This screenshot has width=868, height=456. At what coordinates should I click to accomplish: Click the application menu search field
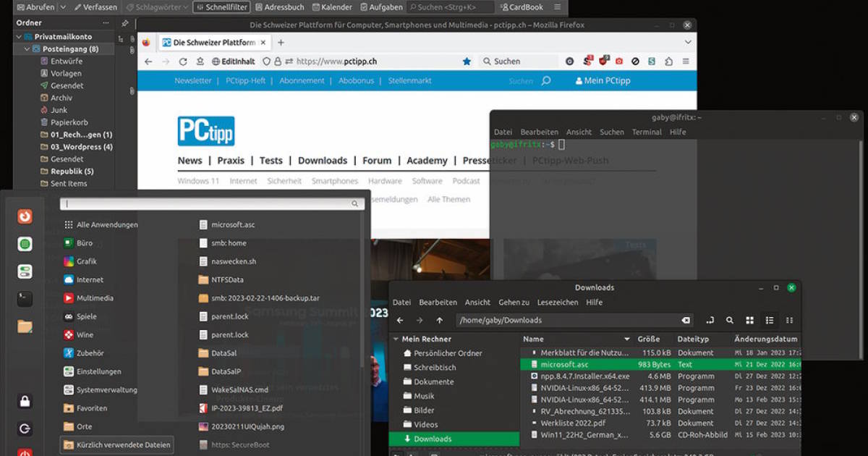210,204
